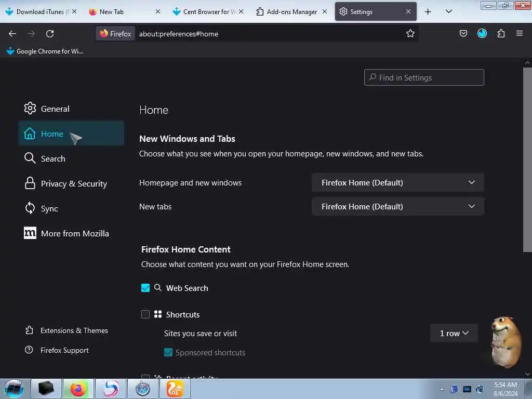
Task: Open the General settings category
Action: click(x=71, y=109)
